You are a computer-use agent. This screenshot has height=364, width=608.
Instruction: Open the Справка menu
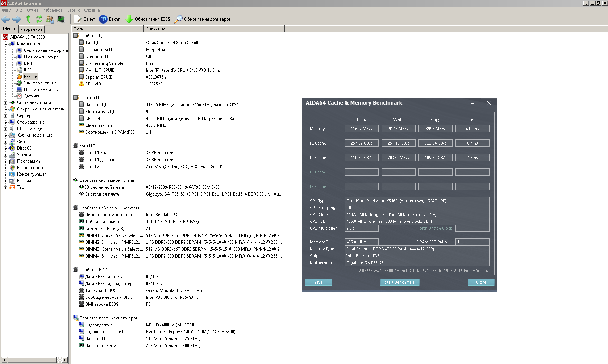tap(92, 10)
